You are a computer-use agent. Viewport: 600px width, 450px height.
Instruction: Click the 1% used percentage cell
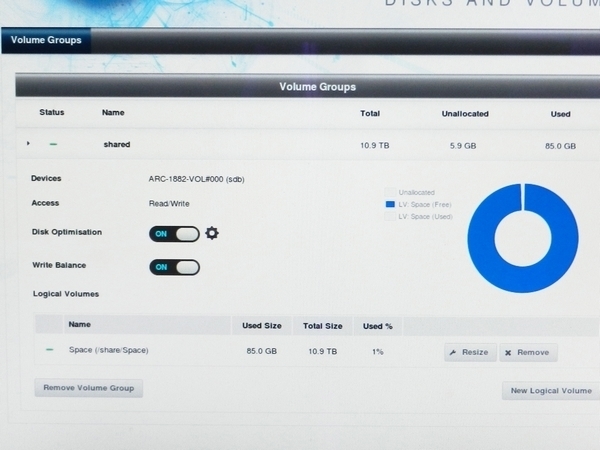click(378, 352)
